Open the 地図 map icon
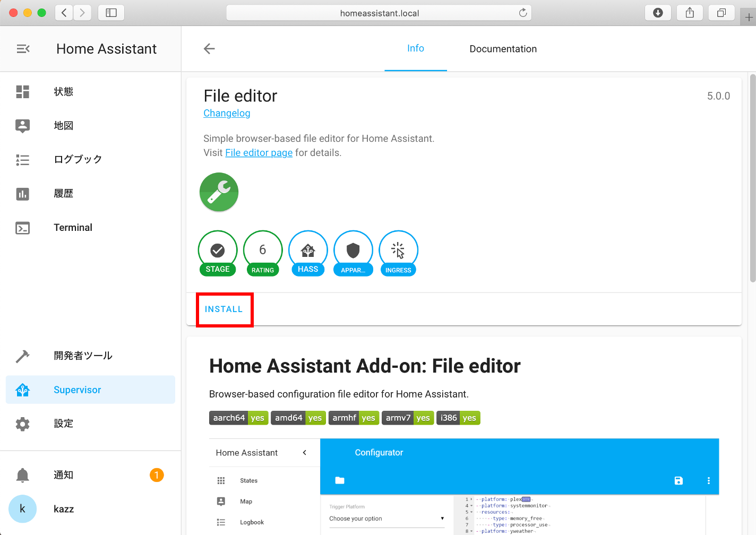Viewport: 756px width, 535px height. tap(23, 126)
